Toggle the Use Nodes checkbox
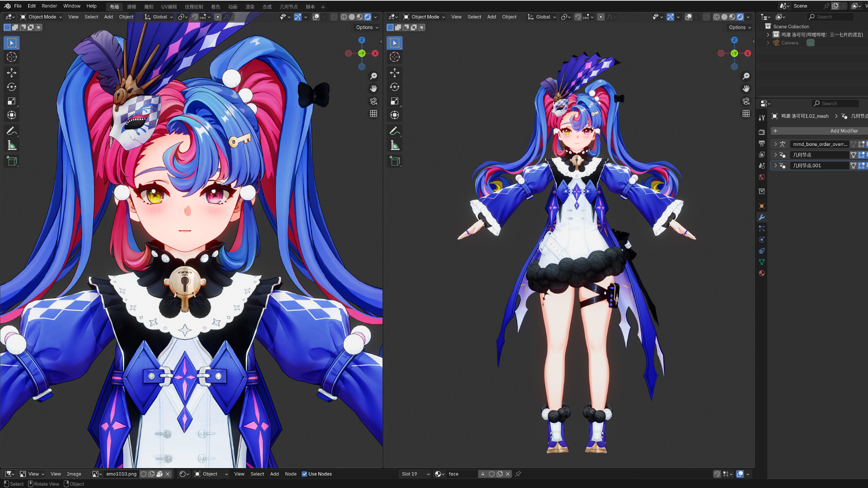 (305, 474)
